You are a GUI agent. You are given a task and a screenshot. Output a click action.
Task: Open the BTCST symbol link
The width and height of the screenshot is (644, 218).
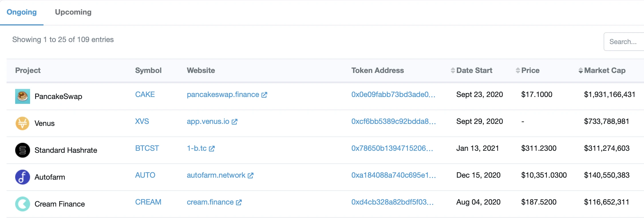tap(147, 148)
